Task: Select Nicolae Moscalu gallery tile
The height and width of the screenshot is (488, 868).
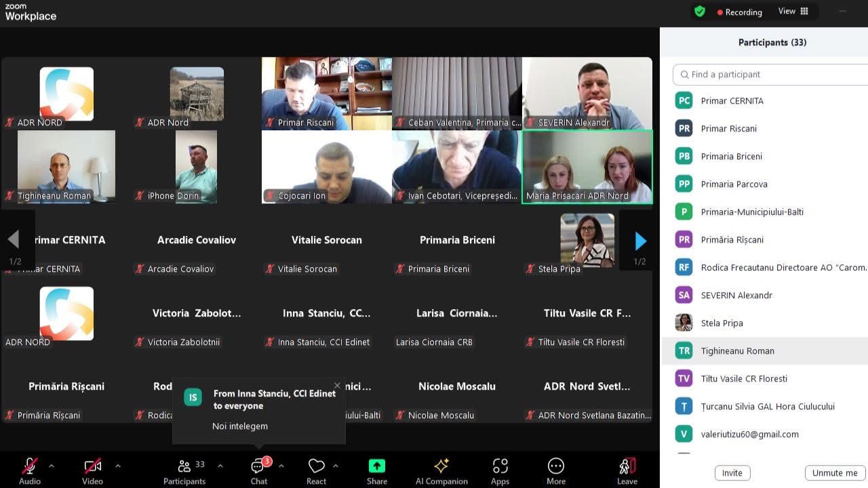Action: click(457, 386)
